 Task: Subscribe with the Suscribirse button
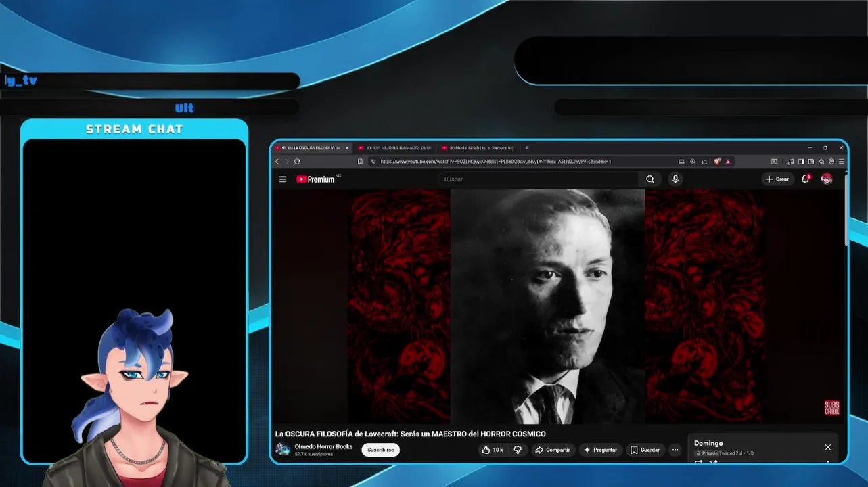pos(380,450)
